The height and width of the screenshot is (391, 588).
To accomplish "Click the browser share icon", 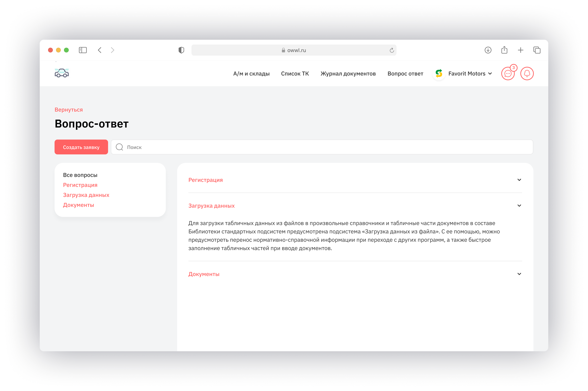I will [504, 50].
